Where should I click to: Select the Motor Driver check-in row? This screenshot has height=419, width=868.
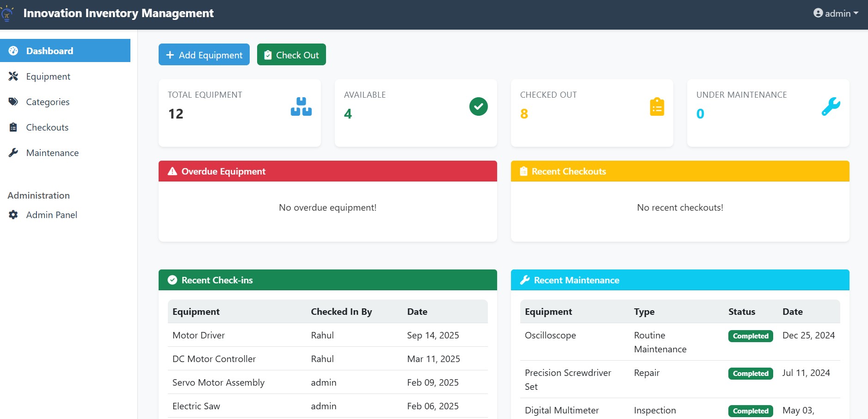[x=327, y=335]
